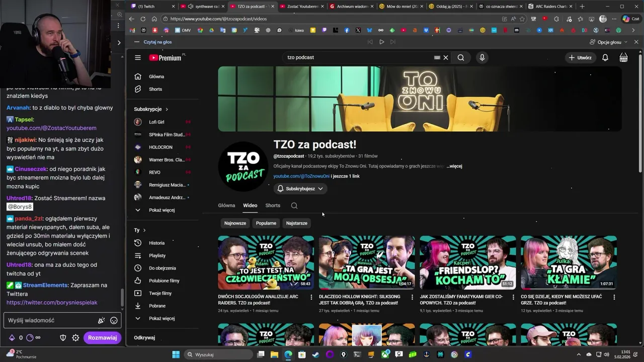Play the read-aloud audio
Image resolution: width=644 pixels, height=362 pixels.
[x=381, y=42]
